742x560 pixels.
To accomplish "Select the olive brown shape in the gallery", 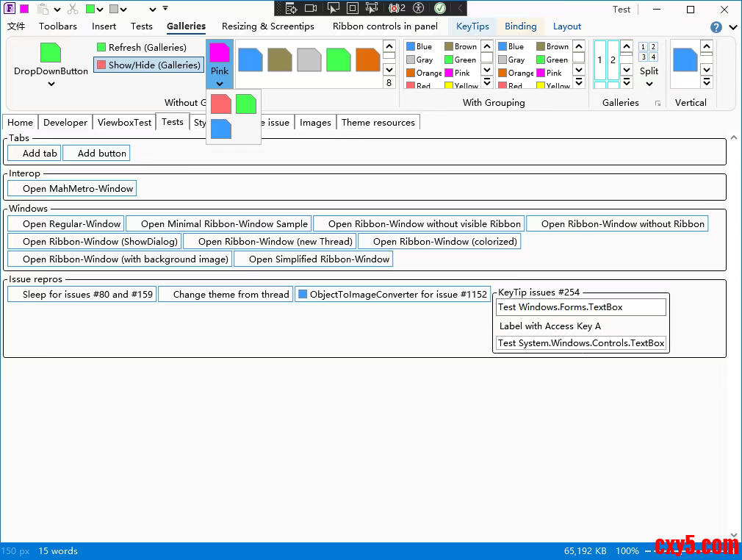I will 279,60.
